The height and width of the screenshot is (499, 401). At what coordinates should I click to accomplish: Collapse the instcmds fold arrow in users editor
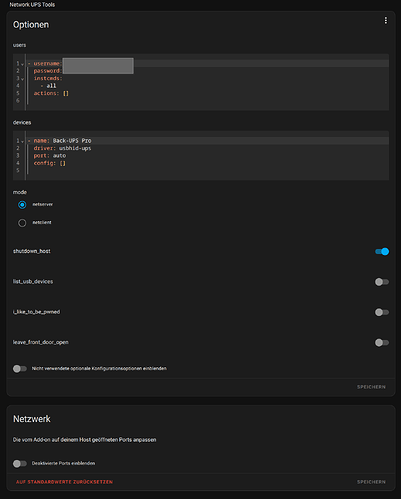click(x=22, y=79)
